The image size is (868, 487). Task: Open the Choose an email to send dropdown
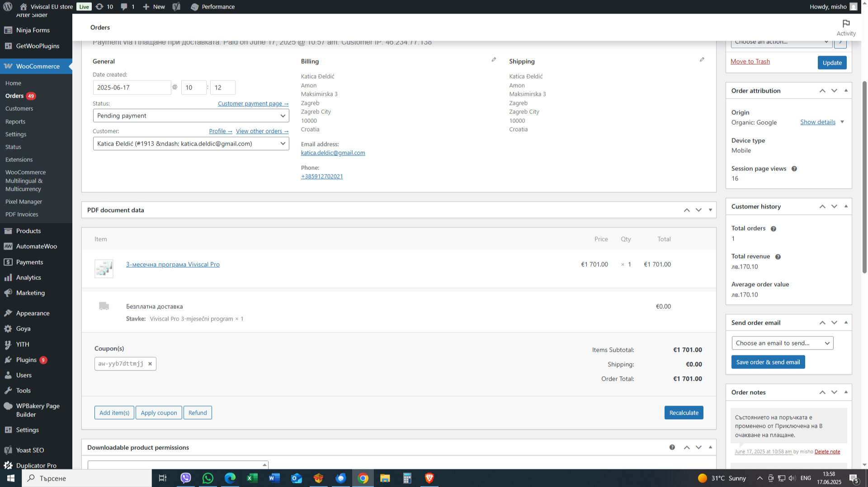point(782,343)
